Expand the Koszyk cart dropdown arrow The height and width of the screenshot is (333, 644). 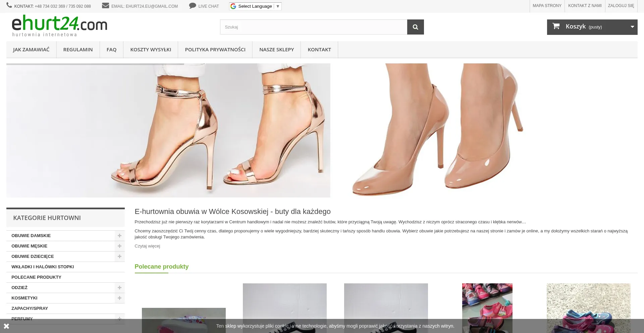point(632,27)
